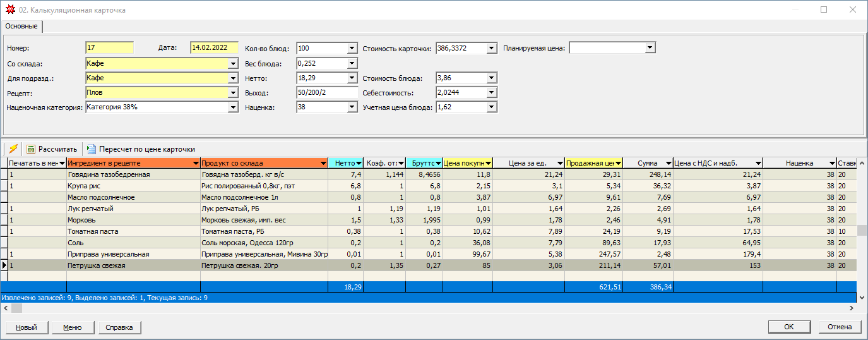Image resolution: width=868 pixels, height=340 pixels.
Task: Click the Цена покупная column header
Action: [468, 163]
